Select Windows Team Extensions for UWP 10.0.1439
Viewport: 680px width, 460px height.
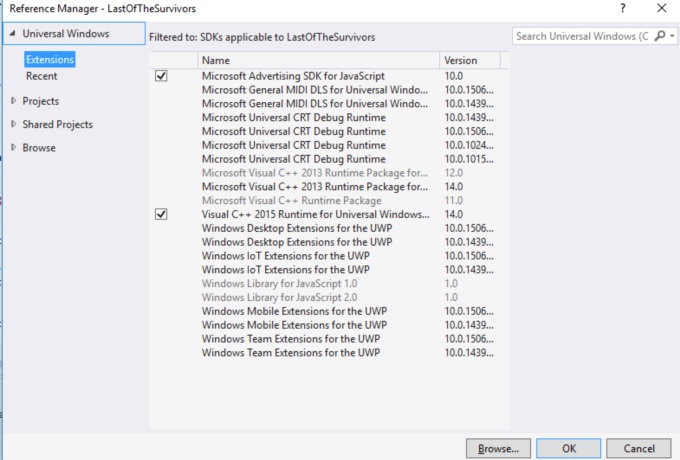pyautogui.click(x=329, y=353)
